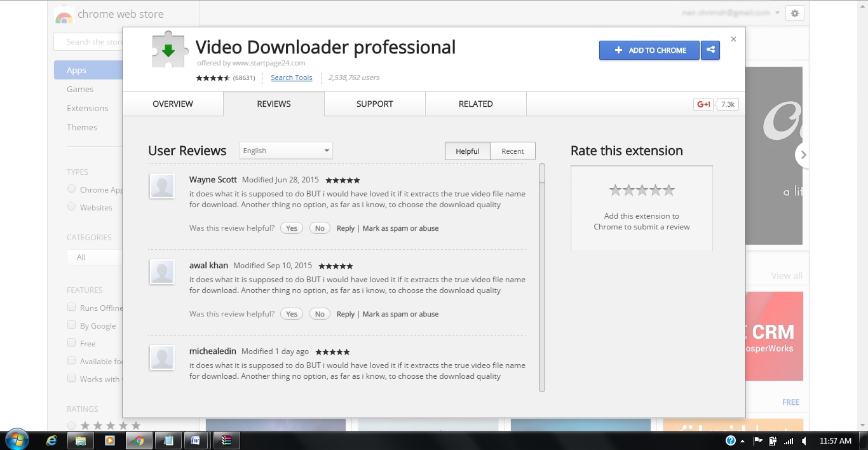Image resolution: width=868 pixels, height=450 pixels.
Task: Select Extensions in the sidebar
Action: tap(88, 108)
